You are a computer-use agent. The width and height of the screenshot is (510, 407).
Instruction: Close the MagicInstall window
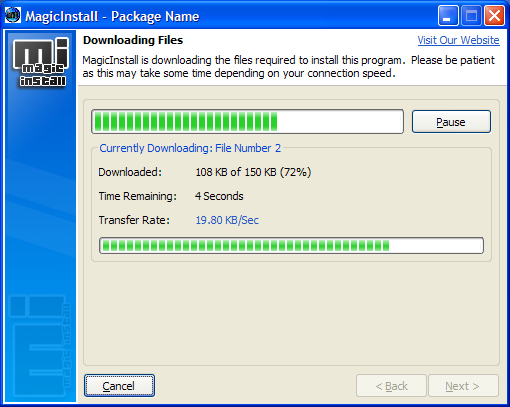coord(494,15)
